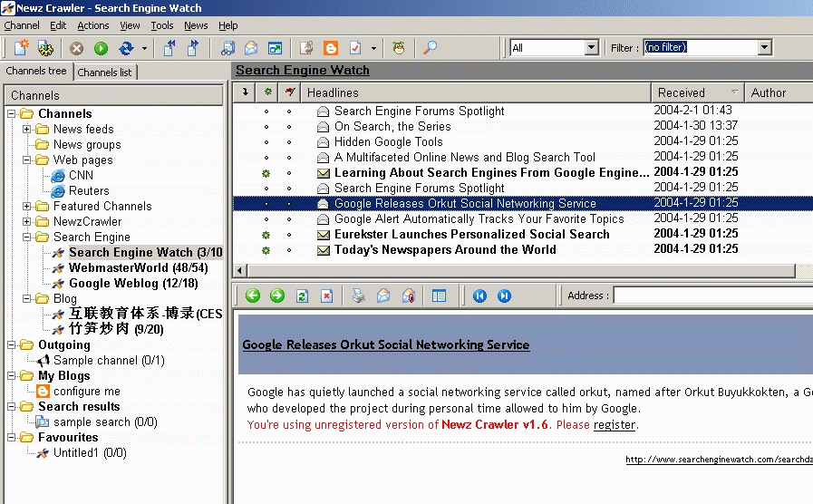This screenshot has width=813, height=504.
Task: Expand the NewzCrawler folder
Action: (27, 222)
